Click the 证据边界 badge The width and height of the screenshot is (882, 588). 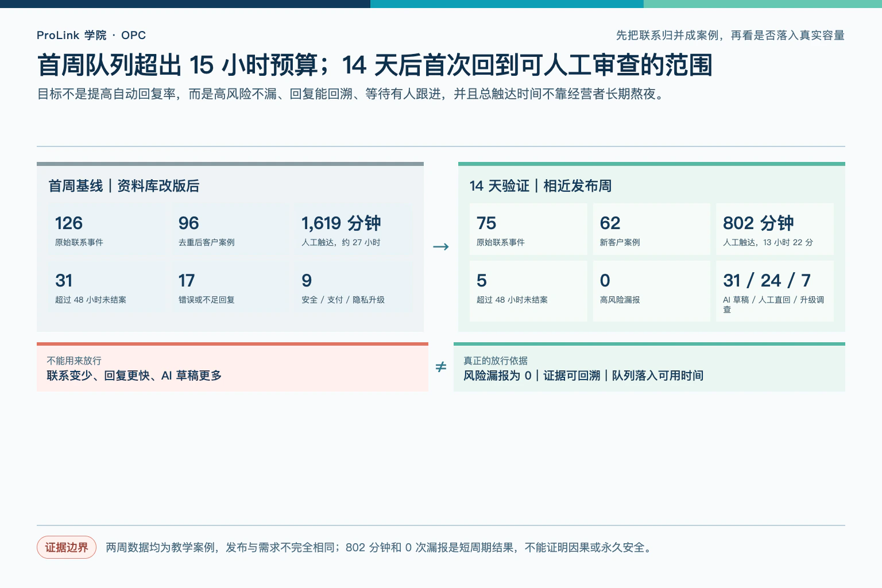coord(67,547)
